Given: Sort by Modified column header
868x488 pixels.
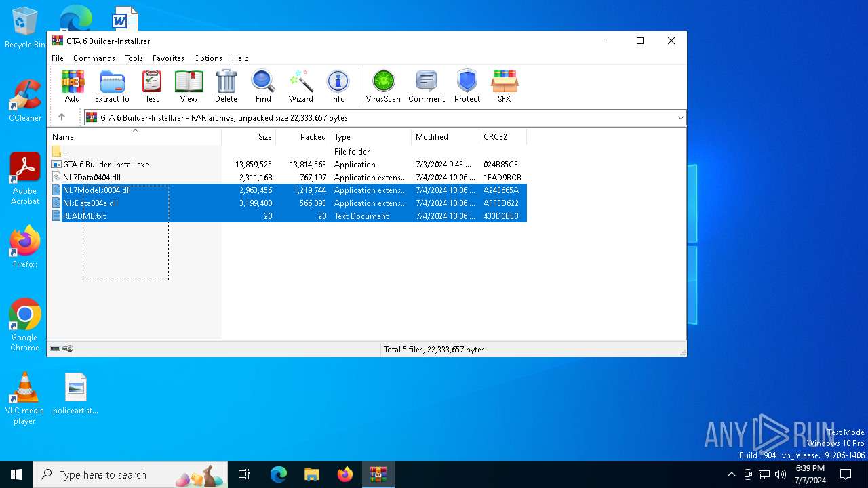Looking at the screenshot, I should pos(446,136).
